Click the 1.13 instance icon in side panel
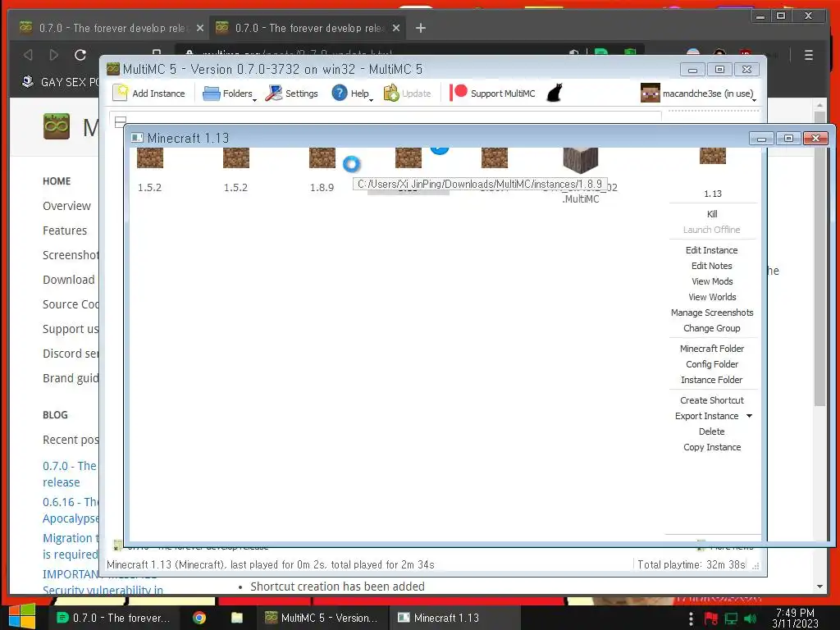Viewport: 840px width, 630px height. coord(713,156)
